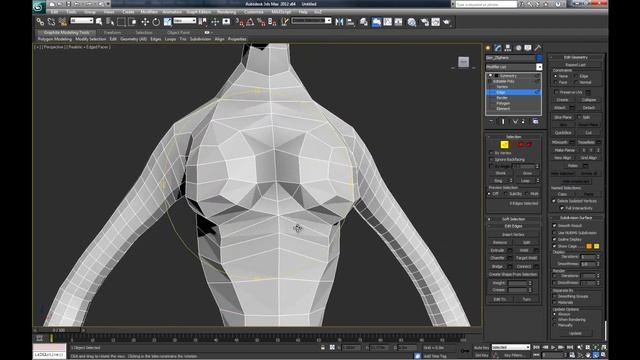Click the Mirror tool icon
640x360 pixels.
tap(339, 22)
